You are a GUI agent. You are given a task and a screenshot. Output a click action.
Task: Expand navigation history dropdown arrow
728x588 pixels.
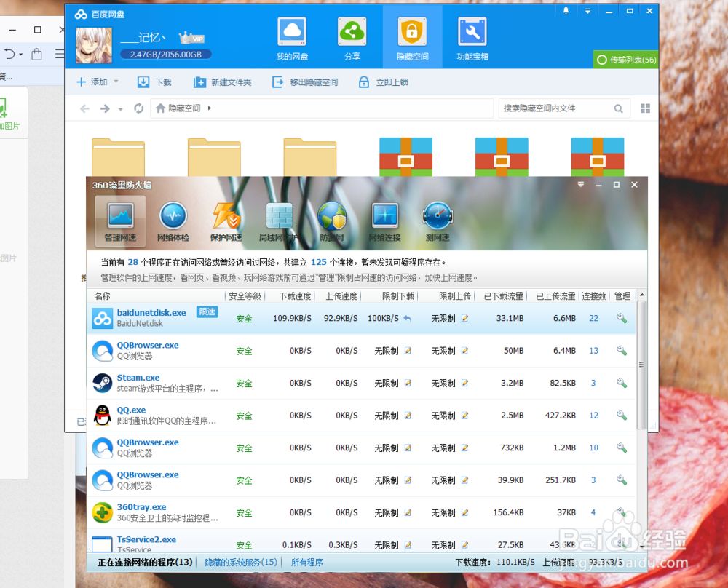point(120,110)
